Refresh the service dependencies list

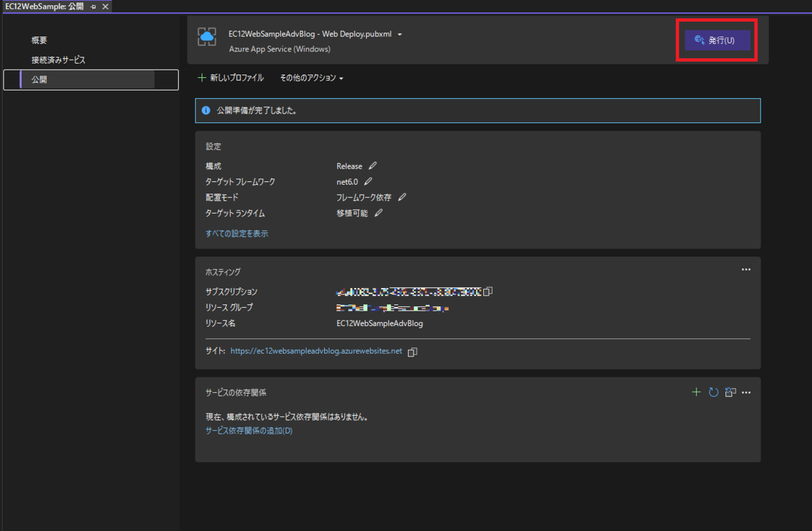(713, 392)
